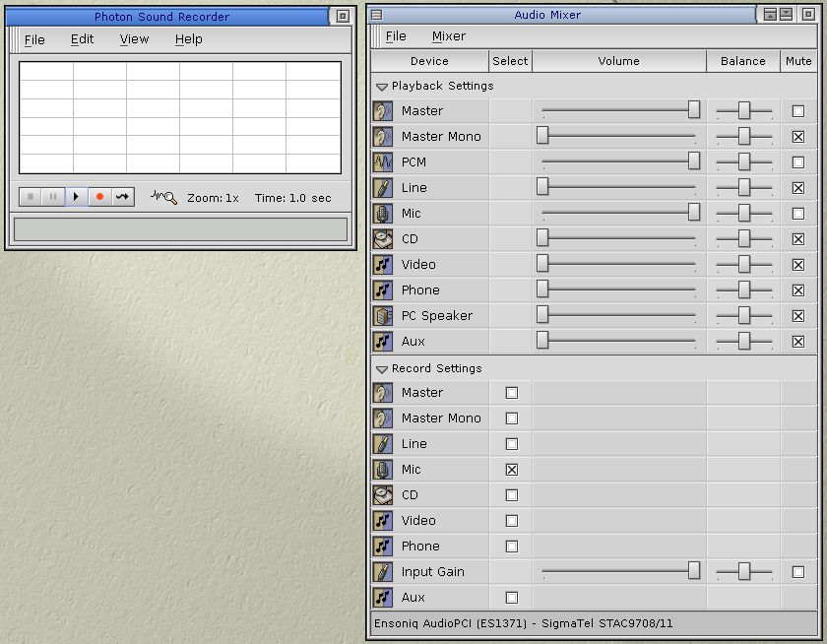Start recording with the red Record button

pos(99,197)
